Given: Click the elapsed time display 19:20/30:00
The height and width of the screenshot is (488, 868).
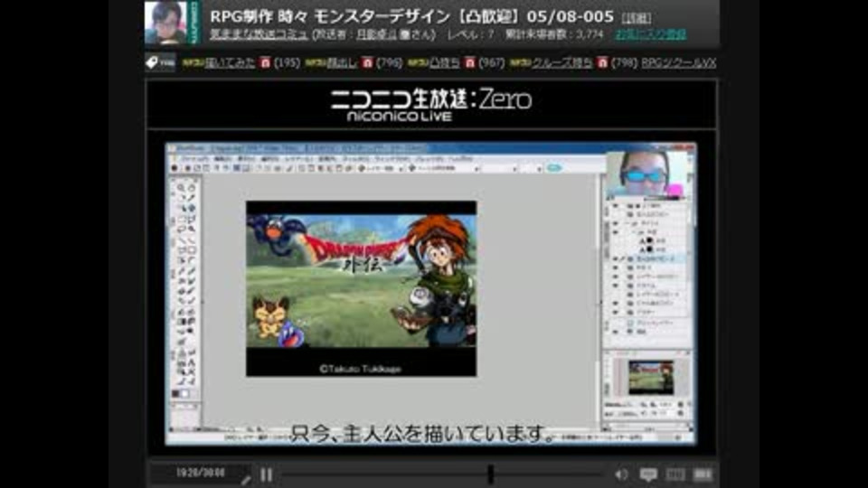Looking at the screenshot, I should tap(201, 473).
